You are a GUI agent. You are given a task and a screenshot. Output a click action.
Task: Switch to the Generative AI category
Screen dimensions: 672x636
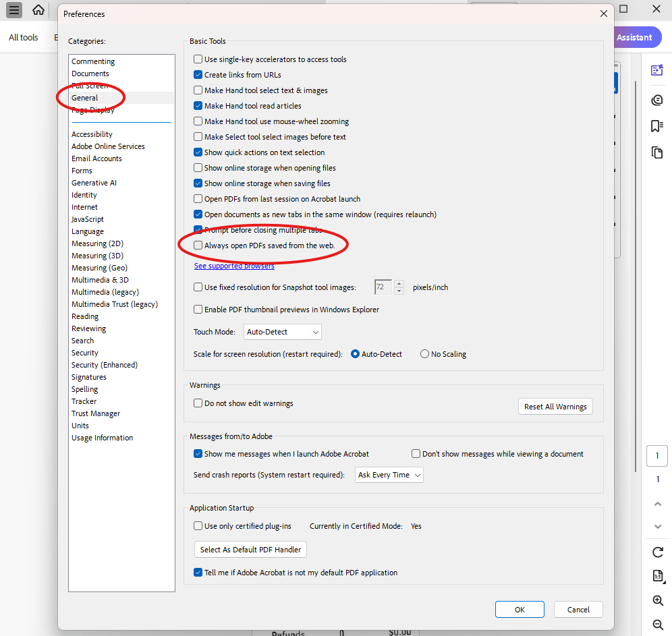pos(94,182)
